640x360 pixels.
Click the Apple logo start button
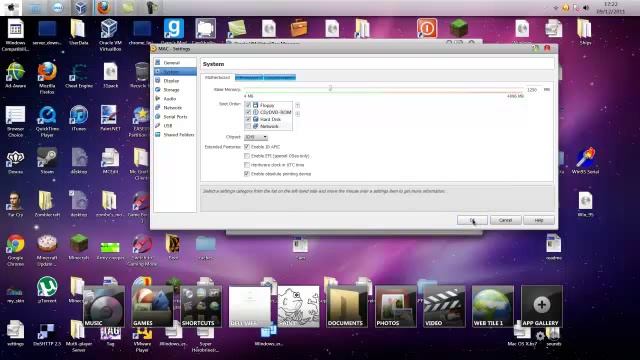click(x=11, y=7)
